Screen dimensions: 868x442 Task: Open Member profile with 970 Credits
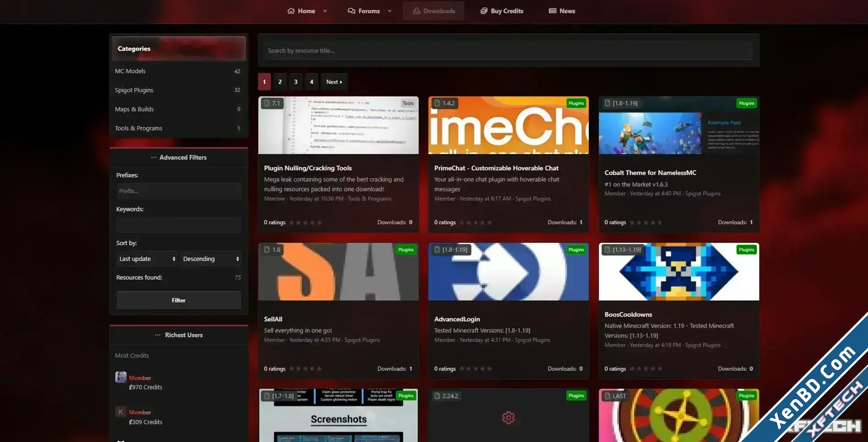[x=140, y=378]
